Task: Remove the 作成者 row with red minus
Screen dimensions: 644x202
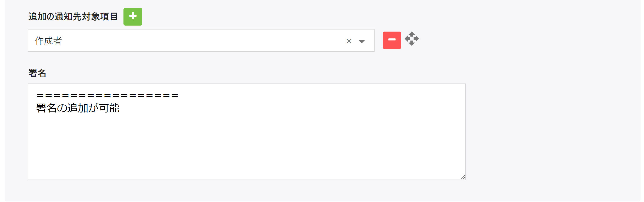Action: tap(392, 40)
